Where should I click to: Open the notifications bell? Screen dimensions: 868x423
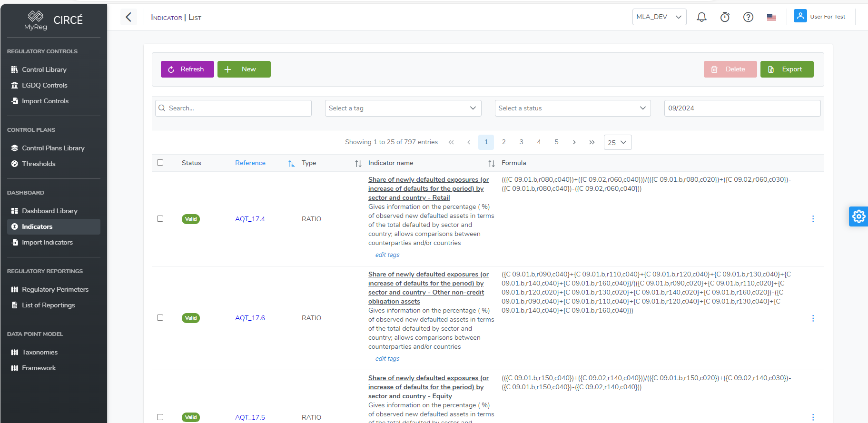(x=701, y=17)
